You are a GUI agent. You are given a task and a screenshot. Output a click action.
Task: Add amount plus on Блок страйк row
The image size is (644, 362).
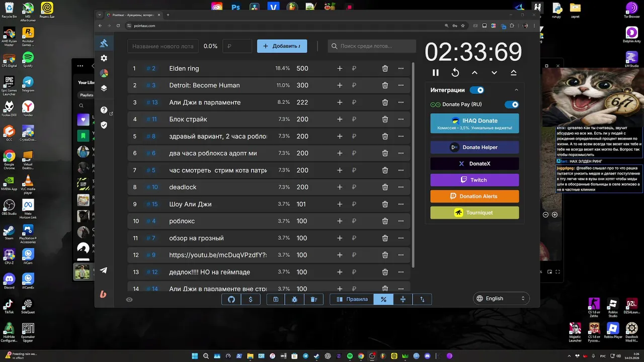pyautogui.click(x=340, y=119)
